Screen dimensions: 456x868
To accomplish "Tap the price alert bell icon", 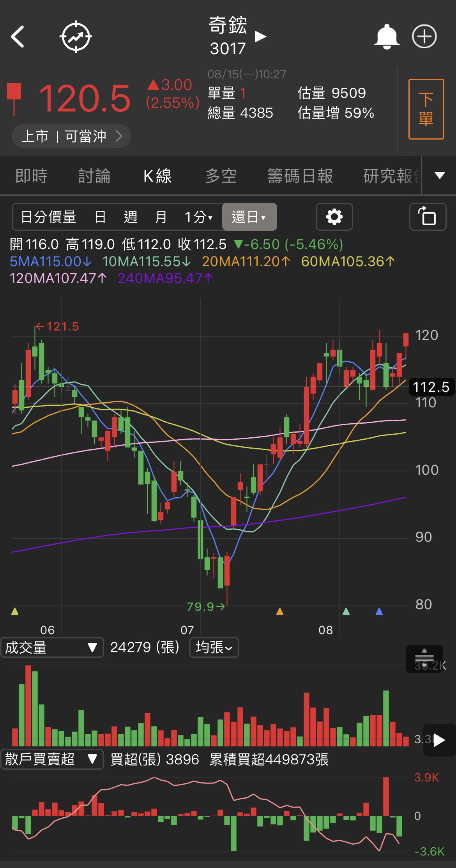I will click(x=386, y=37).
